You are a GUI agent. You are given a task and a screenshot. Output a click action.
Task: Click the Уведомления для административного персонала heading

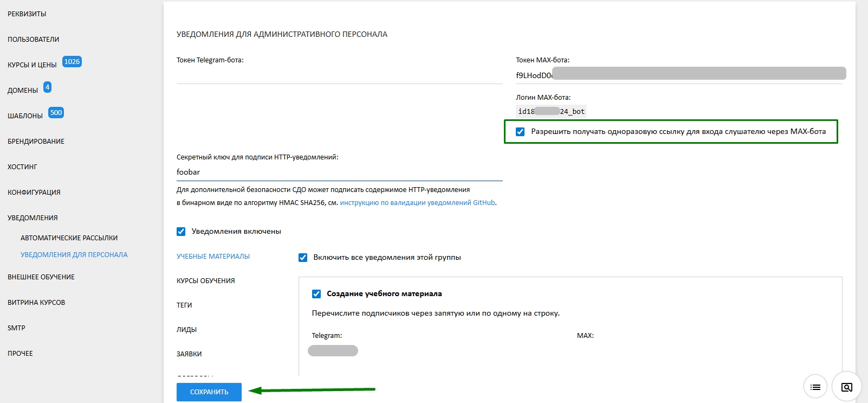[282, 34]
